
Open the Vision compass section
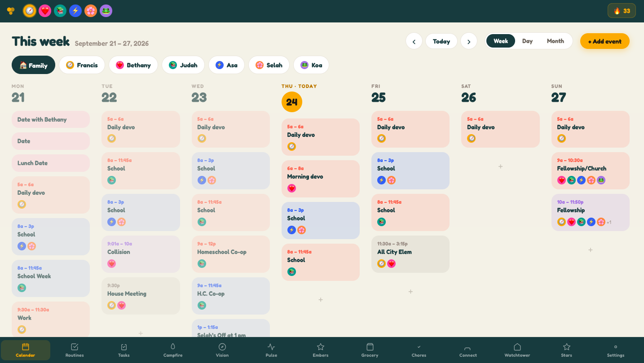click(222, 350)
